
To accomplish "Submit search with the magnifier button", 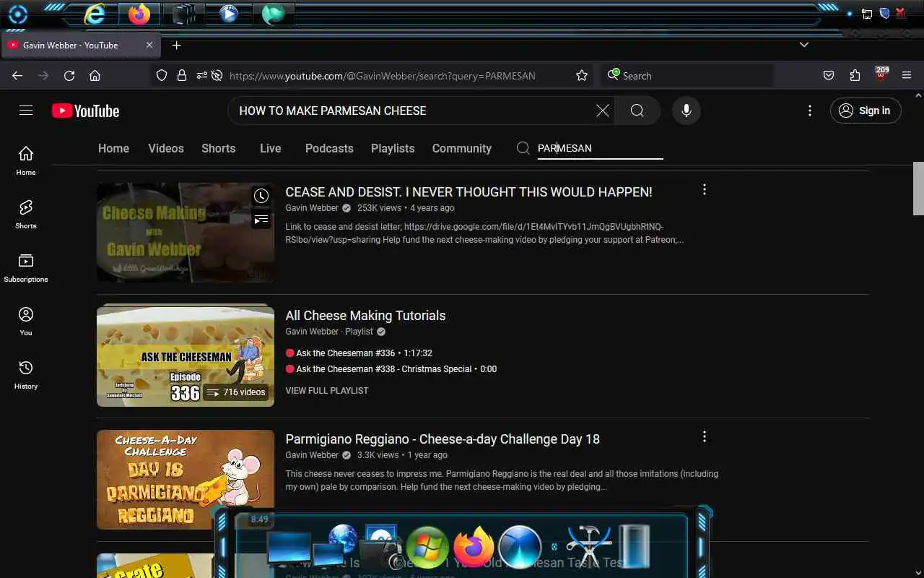I will (637, 111).
